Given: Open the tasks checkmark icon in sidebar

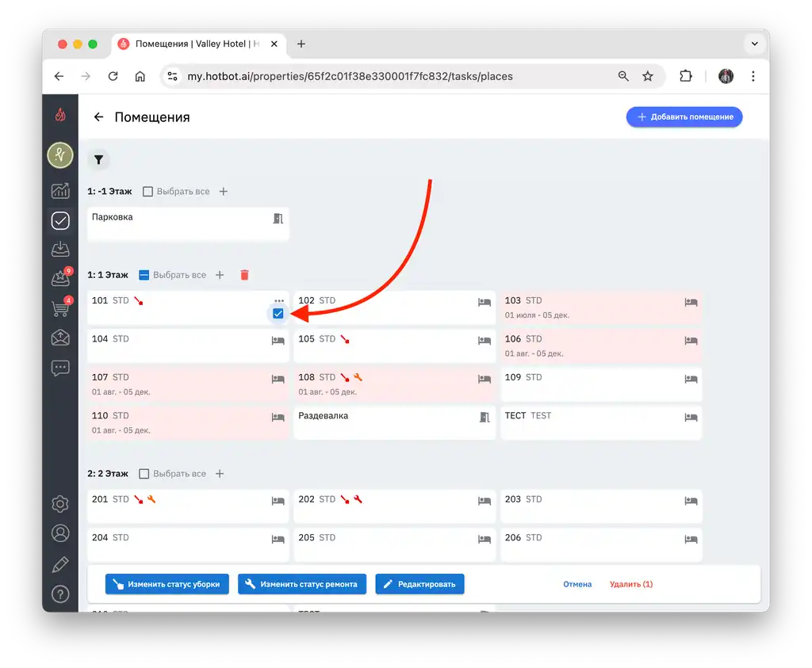Looking at the screenshot, I should coord(60,221).
